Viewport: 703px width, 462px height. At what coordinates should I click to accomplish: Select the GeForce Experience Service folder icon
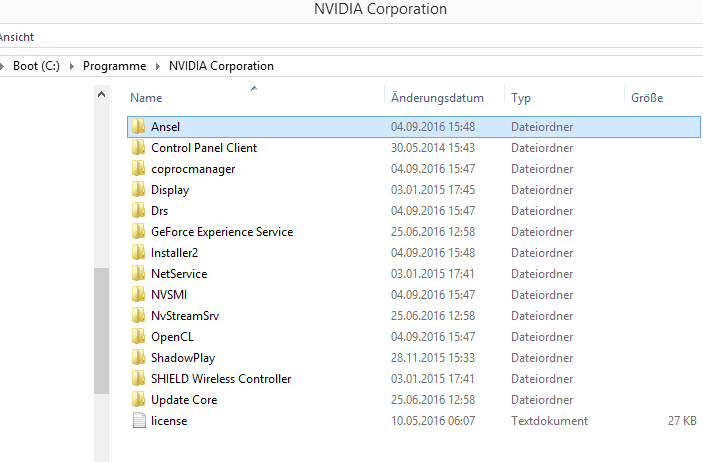click(139, 231)
